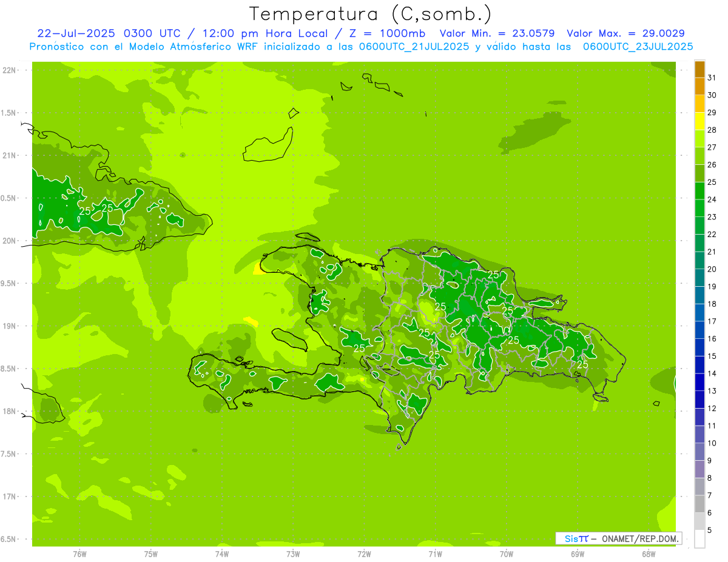Click the "71W" longitude label
This screenshot has height=562, width=728.
click(436, 554)
